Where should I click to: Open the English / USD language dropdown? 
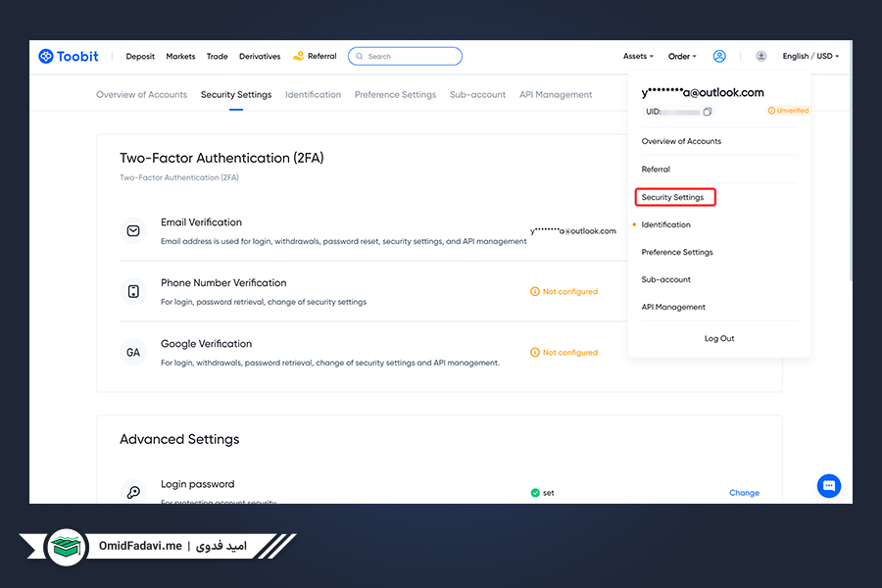click(x=810, y=56)
